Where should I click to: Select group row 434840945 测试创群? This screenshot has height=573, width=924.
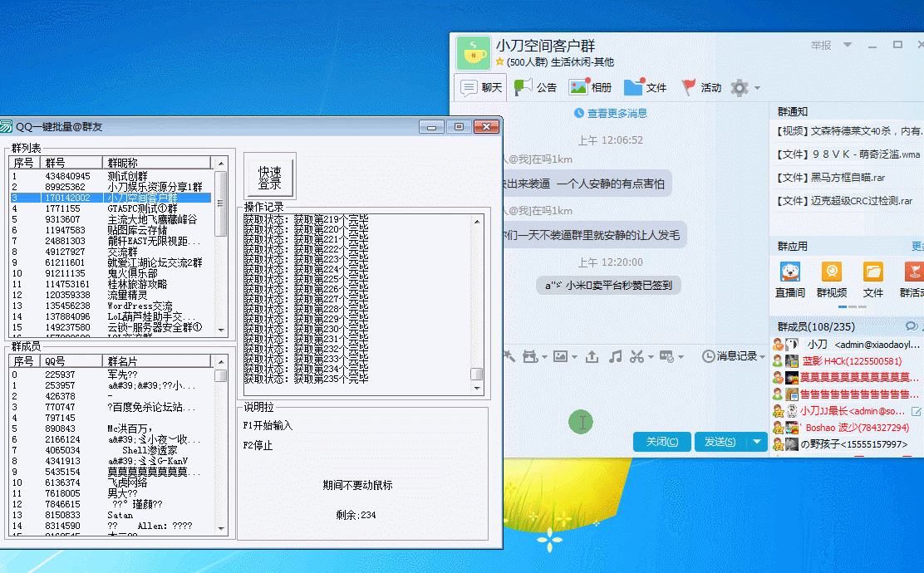pyautogui.click(x=111, y=176)
